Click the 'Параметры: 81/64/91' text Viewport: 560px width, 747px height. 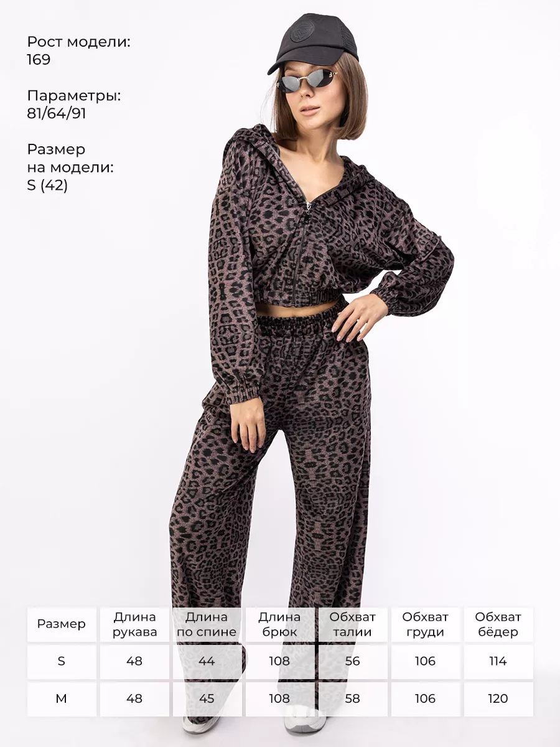[73, 105]
